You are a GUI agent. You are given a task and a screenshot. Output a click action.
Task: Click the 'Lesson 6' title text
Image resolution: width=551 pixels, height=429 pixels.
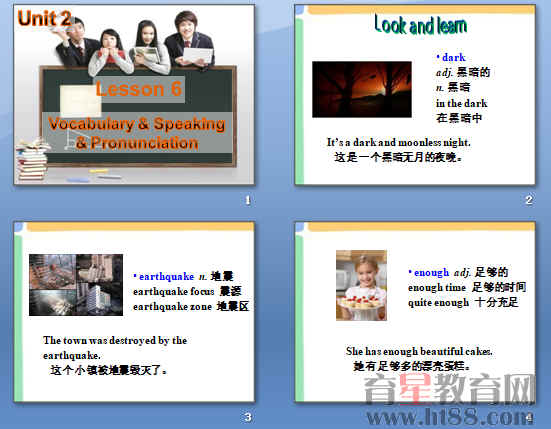(139, 89)
